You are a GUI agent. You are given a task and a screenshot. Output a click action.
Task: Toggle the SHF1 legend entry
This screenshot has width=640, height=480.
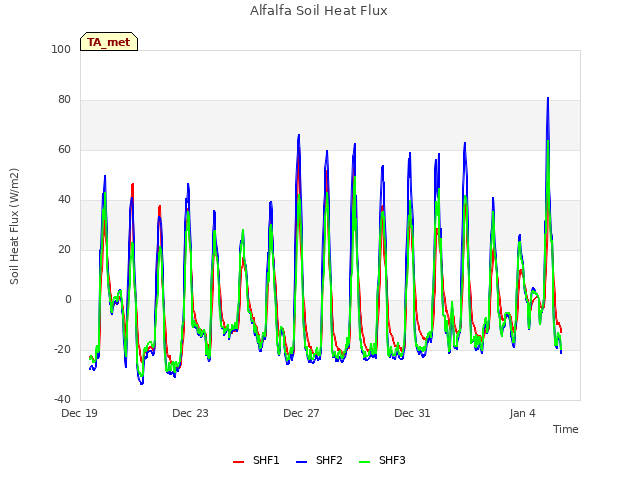click(x=256, y=460)
